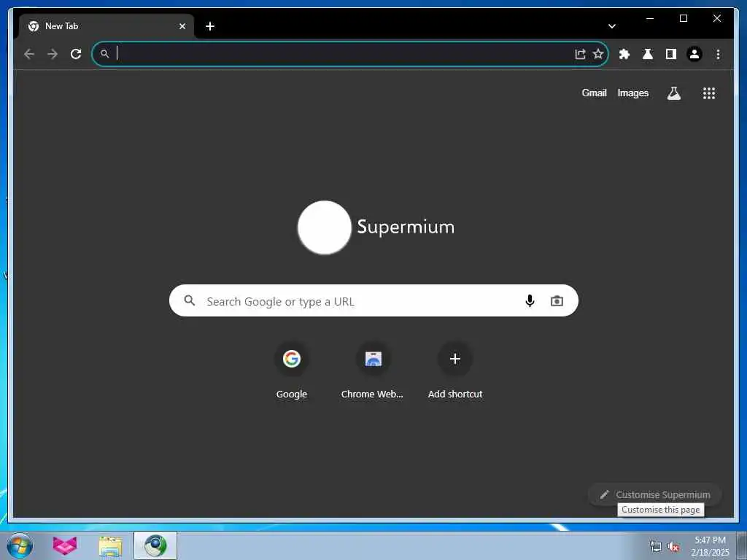Open the clock showing 5:47 PM

pyautogui.click(x=710, y=545)
